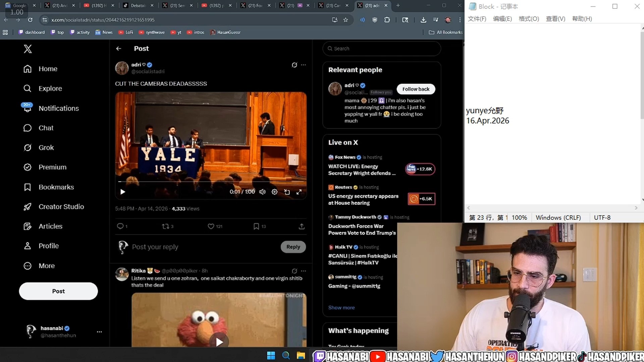644x362 pixels.
Task: Share adri's post via the share icon
Action: click(x=302, y=226)
